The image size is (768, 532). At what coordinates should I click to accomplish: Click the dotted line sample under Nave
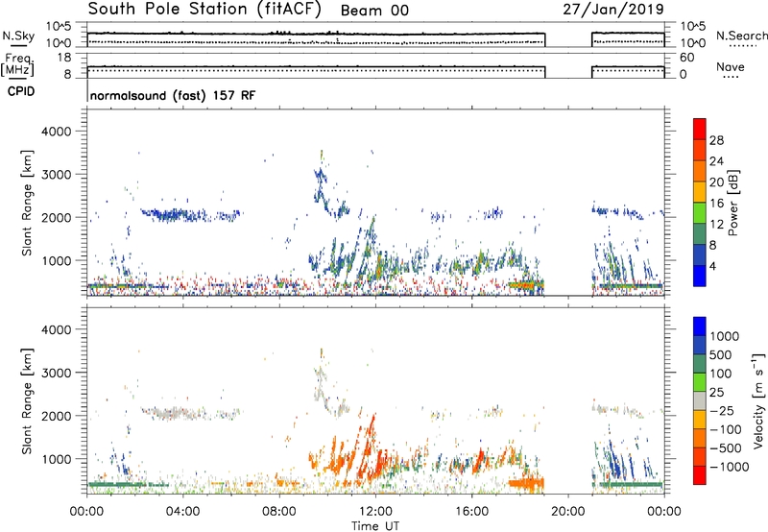[x=731, y=77]
